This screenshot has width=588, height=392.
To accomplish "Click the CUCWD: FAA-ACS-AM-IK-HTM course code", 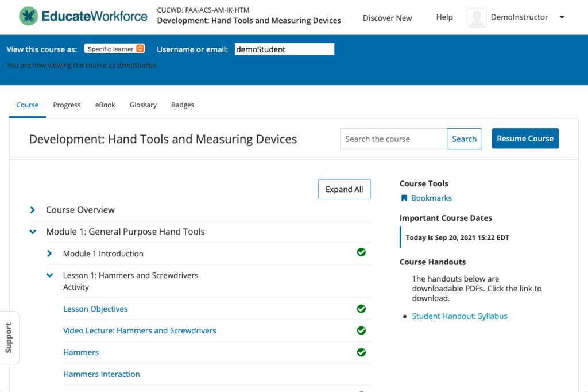I will 203,10.
